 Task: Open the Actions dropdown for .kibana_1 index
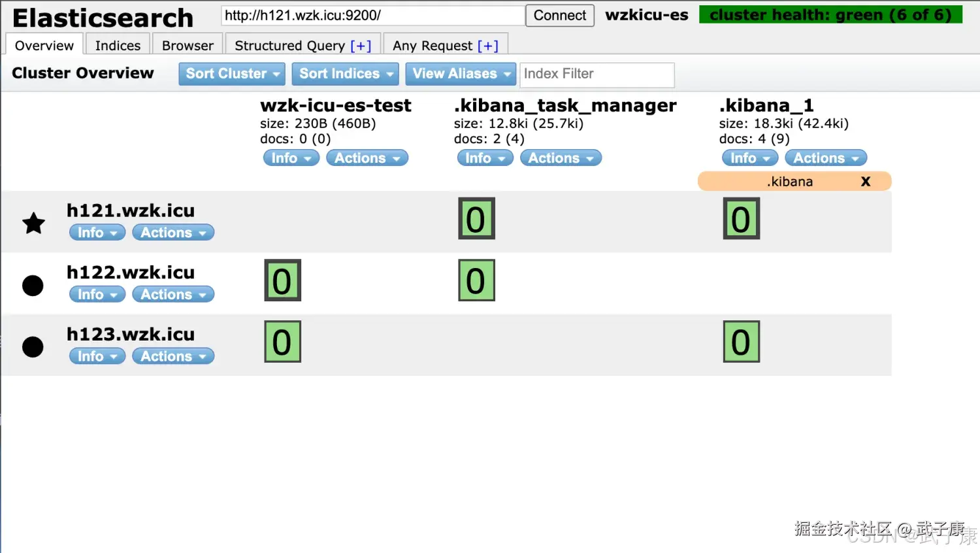pyautogui.click(x=825, y=158)
